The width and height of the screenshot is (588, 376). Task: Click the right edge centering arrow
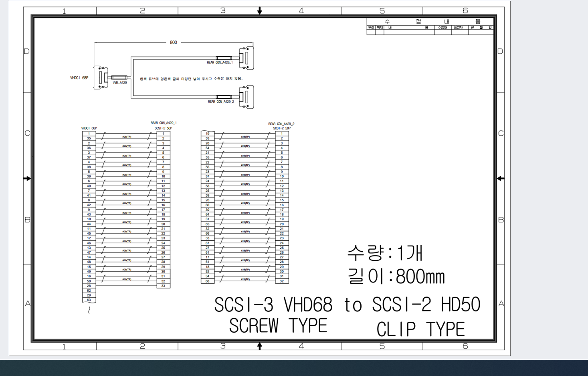coord(501,178)
